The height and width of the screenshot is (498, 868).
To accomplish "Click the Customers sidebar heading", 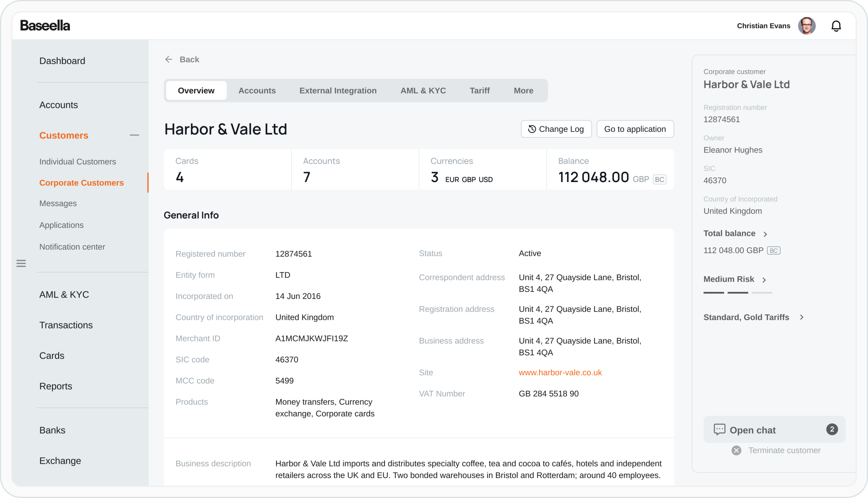I will coord(64,136).
